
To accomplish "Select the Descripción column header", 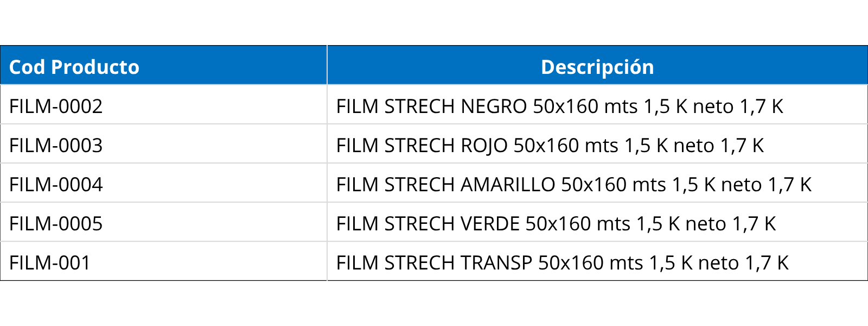I will (x=597, y=65).
